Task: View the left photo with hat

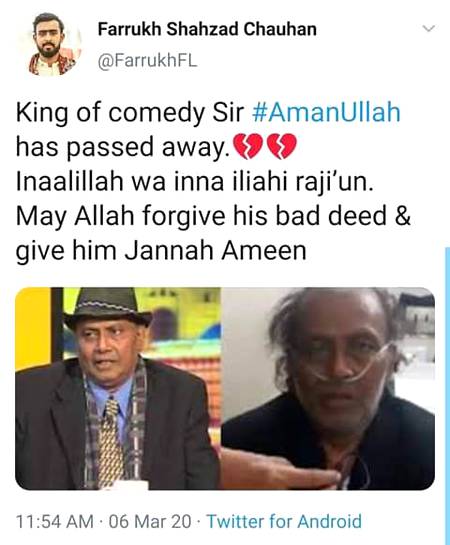Action: 118,388
